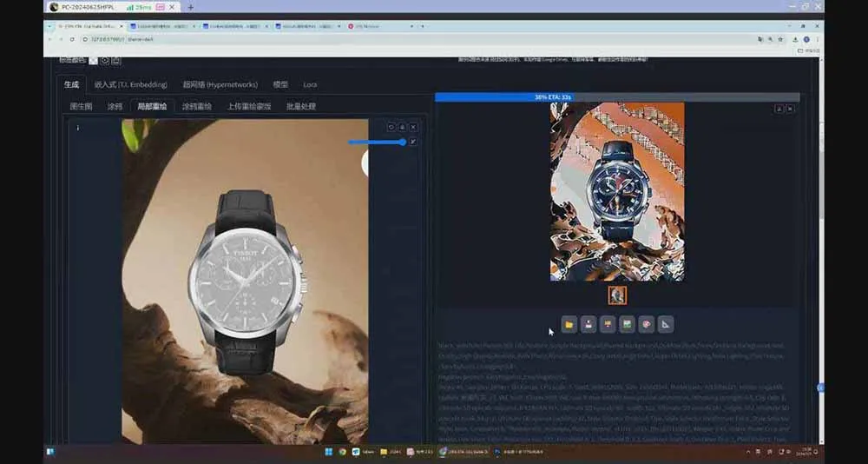Image resolution: width=868 pixels, height=464 pixels.
Task: Click the save image icon beside the folder
Action: 589,324
